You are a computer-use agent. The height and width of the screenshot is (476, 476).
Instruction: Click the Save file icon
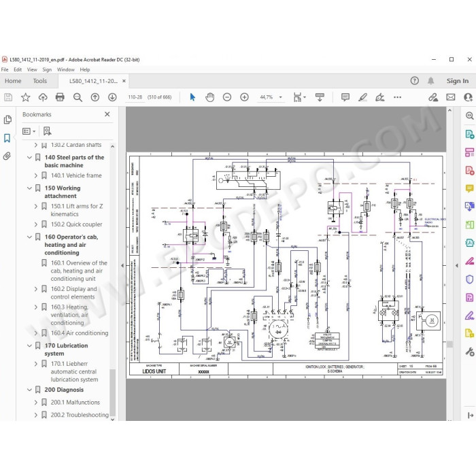tap(8, 97)
